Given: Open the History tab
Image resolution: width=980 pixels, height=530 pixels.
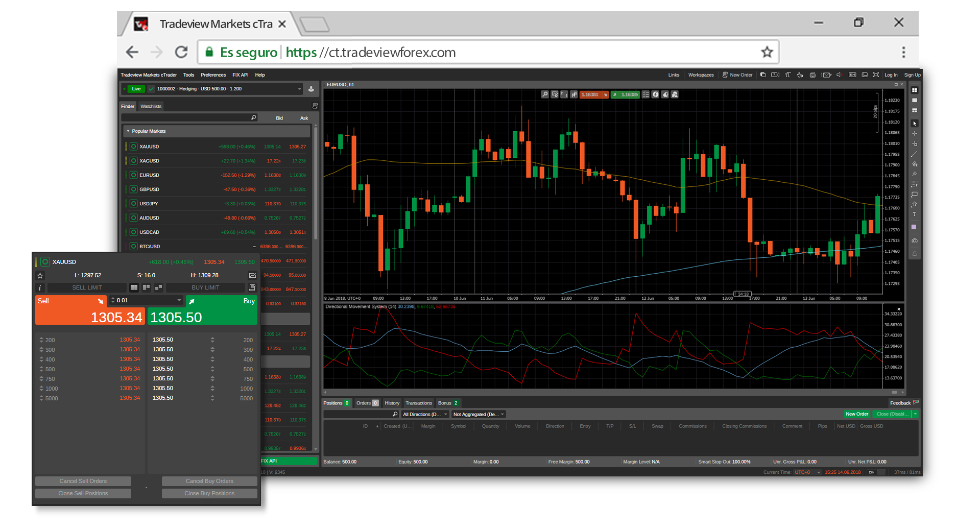Looking at the screenshot, I should [392, 403].
